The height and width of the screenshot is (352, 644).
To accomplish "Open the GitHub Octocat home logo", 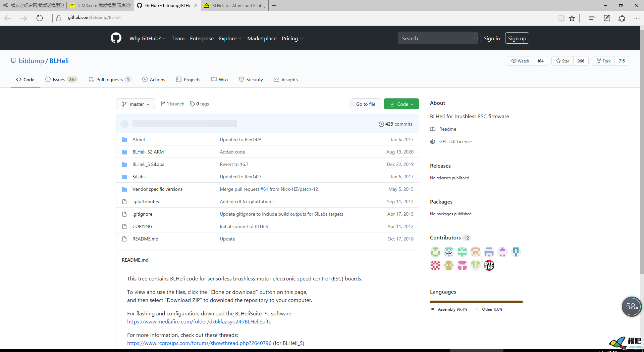I will click(116, 38).
